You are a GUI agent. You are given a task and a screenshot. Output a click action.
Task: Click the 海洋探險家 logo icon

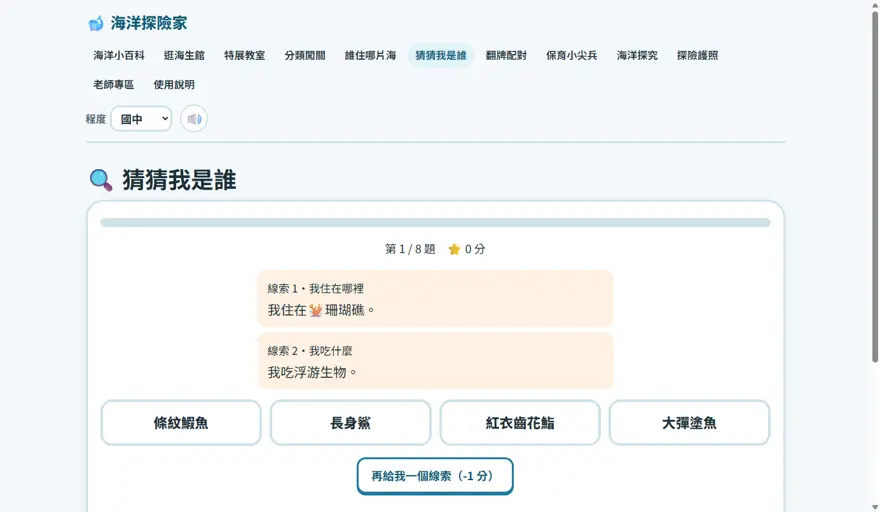96,23
